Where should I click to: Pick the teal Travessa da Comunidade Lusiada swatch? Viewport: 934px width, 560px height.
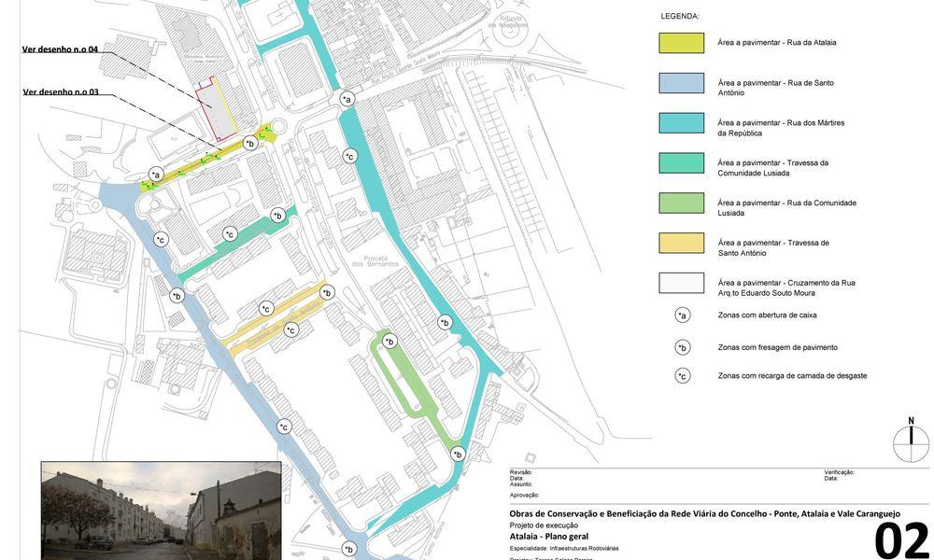pos(682,163)
